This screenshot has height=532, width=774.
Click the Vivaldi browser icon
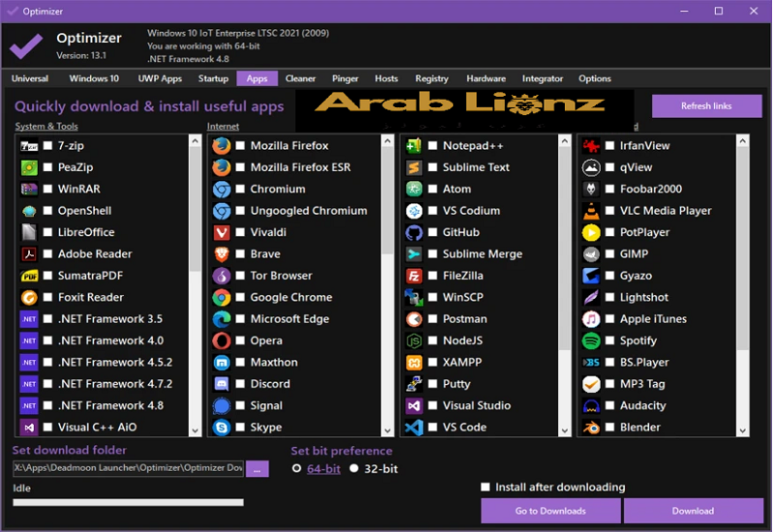coord(222,232)
